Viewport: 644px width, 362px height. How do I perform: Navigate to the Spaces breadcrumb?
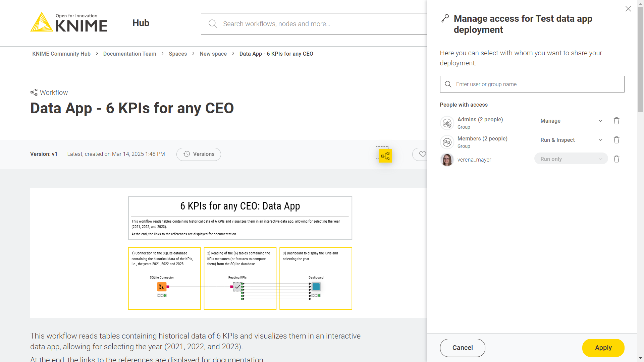178,54
